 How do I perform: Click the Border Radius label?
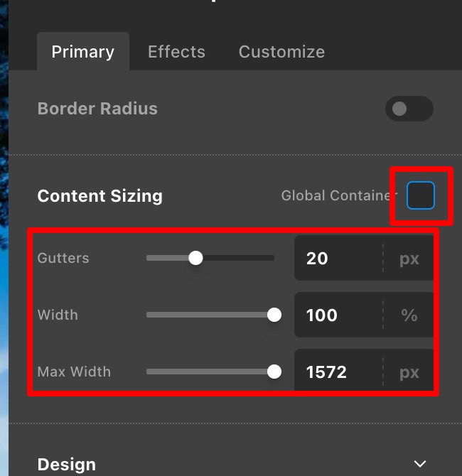click(x=97, y=109)
